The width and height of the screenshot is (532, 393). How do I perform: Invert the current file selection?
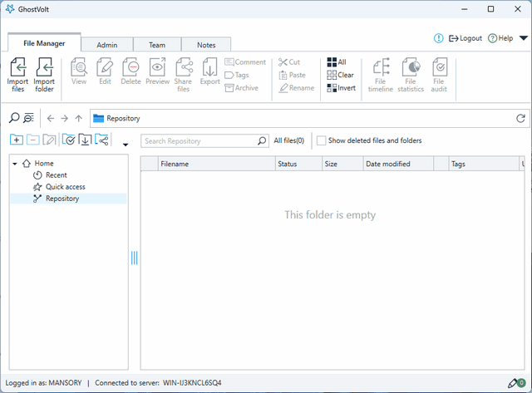pyautogui.click(x=341, y=87)
